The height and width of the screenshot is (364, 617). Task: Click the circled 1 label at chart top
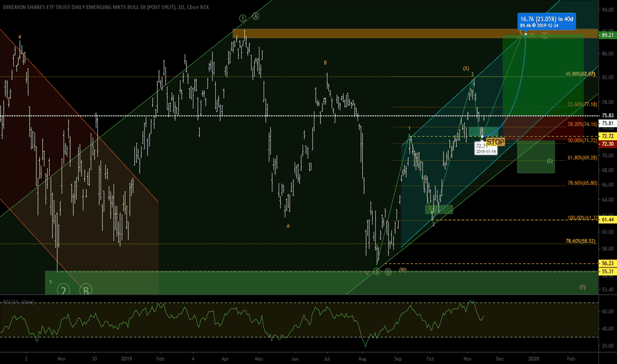243,18
